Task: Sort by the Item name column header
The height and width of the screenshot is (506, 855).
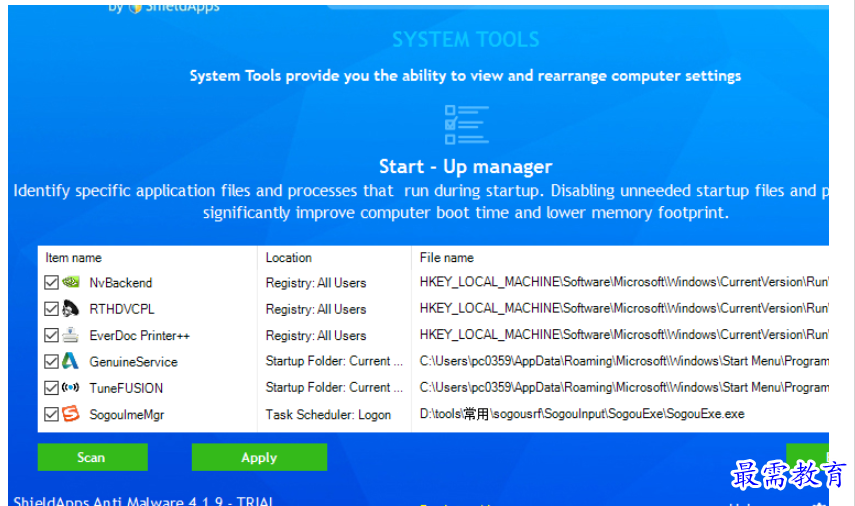Action: pyautogui.click(x=74, y=257)
